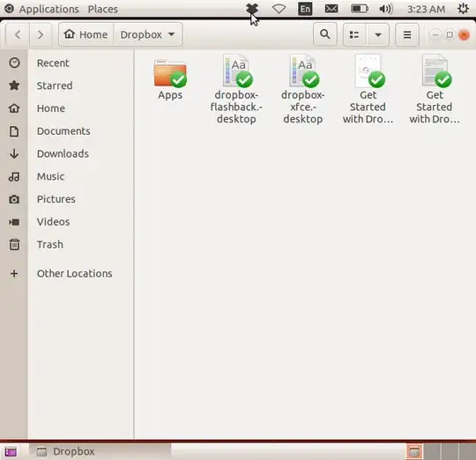Select the dropbox-flashback.desktop file
Screen dimensions: 476x460
[x=236, y=89]
